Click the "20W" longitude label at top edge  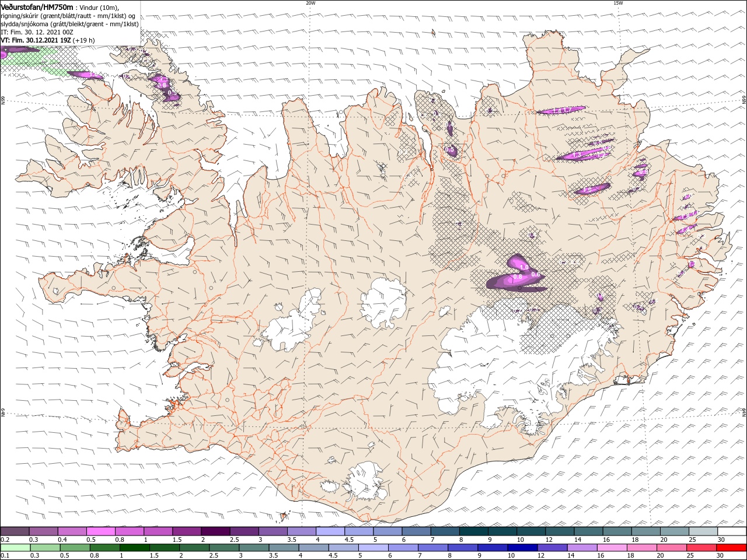[x=310, y=3]
